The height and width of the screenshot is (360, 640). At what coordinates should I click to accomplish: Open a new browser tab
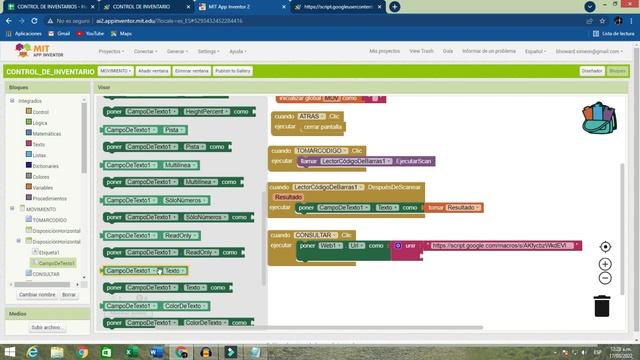tap(394, 7)
